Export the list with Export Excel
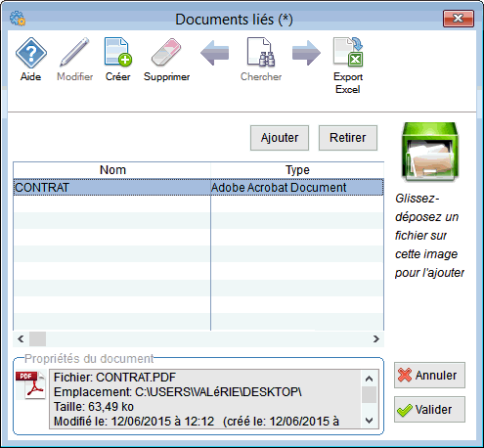 [348, 52]
